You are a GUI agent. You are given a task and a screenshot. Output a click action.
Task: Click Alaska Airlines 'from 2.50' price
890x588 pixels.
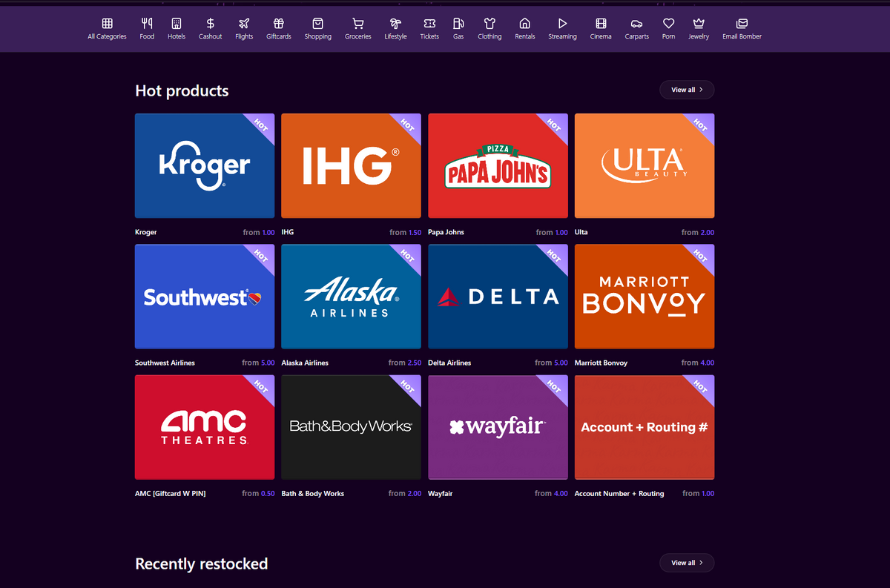[405, 363]
